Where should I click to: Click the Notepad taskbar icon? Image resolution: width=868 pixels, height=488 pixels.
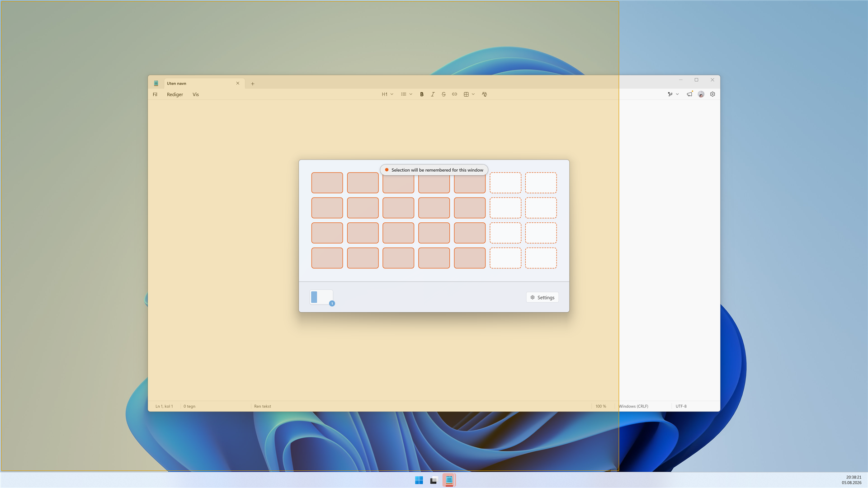coord(449,480)
